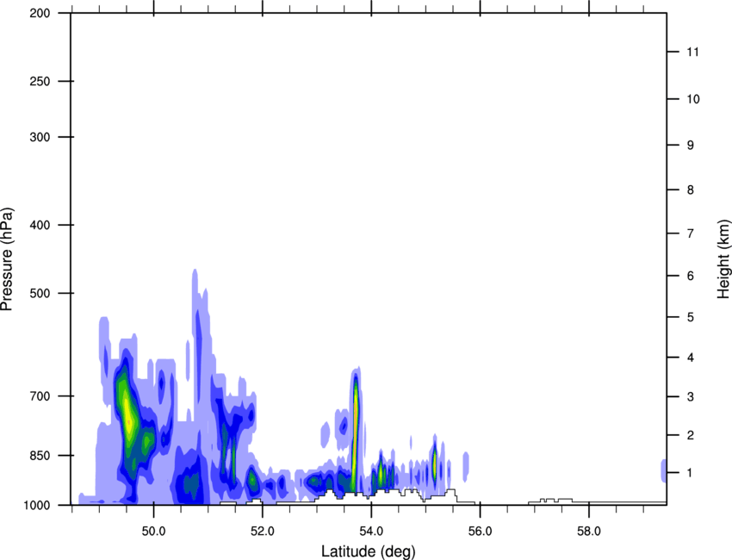Click the Latitude (deg) axis title
This screenshot has height=560, width=732.
pos(368,551)
